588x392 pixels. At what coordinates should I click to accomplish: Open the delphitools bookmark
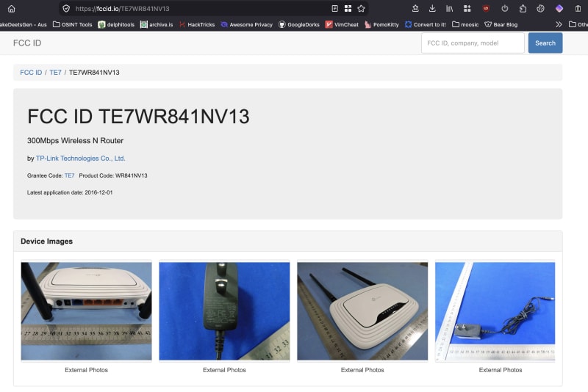pos(116,24)
